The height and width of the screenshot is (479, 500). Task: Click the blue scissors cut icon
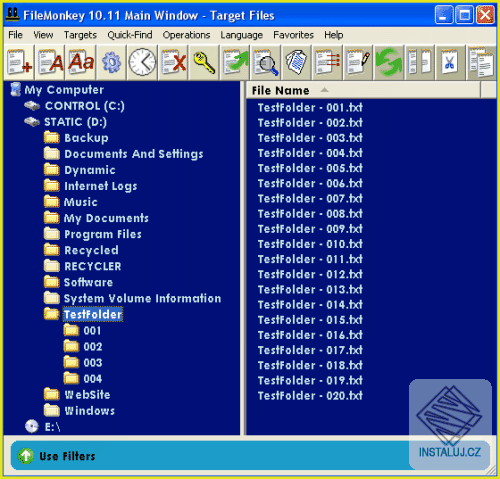[450, 62]
